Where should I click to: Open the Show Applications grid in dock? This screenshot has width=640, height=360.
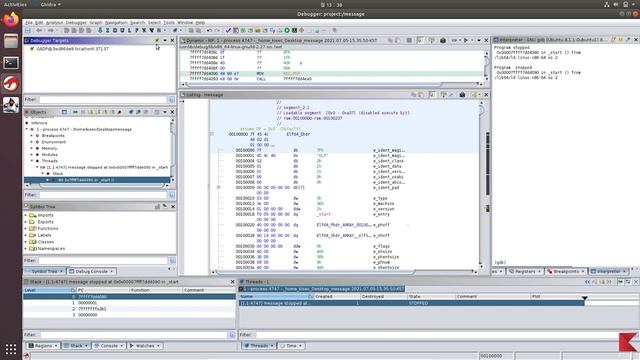[x=11, y=349]
